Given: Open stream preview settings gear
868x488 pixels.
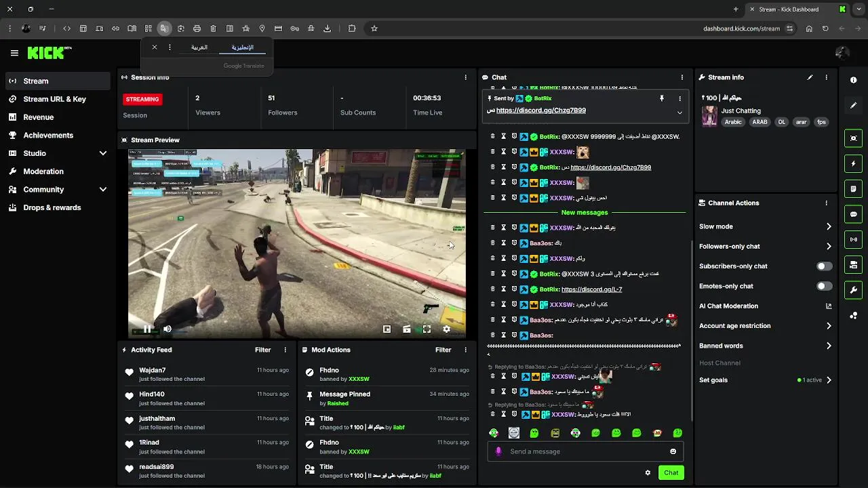Looking at the screenshot, I should (x=446, y=329).
